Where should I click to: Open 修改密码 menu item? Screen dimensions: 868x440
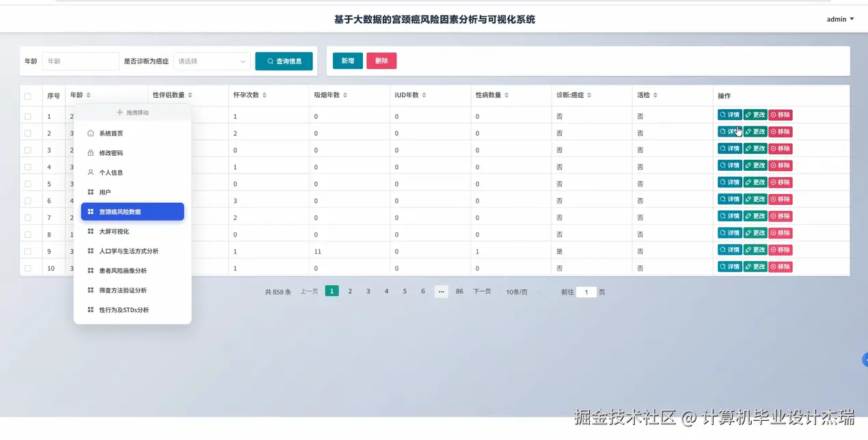133,153
